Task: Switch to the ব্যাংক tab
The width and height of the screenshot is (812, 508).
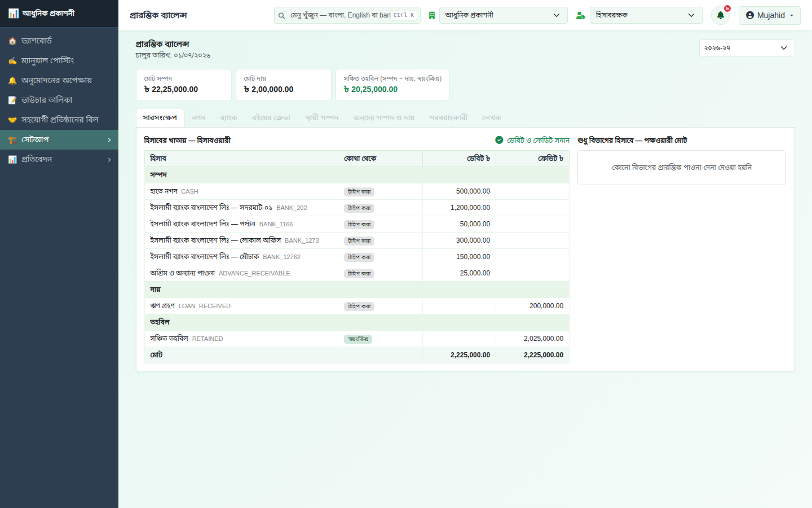Action: [228, 118]
